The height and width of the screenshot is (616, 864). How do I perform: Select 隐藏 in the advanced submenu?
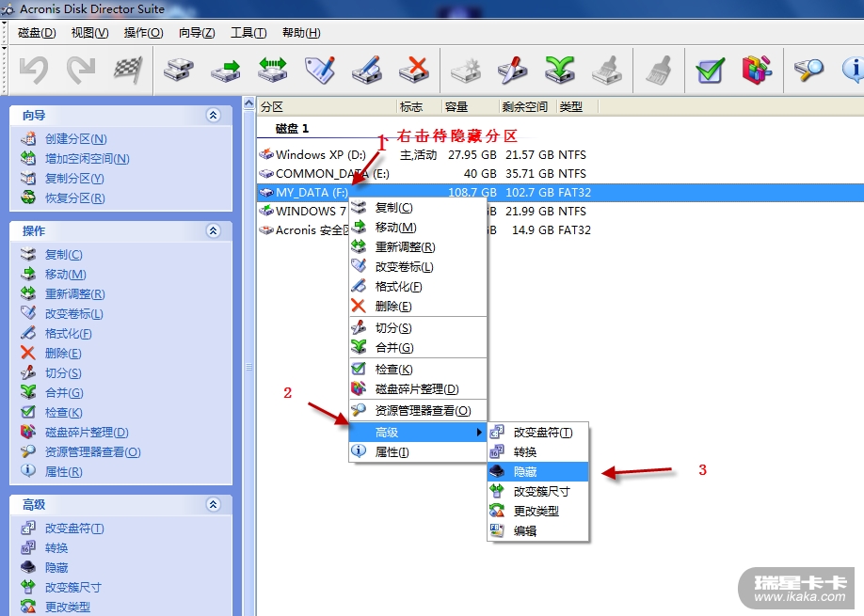(x=537, y=472)
